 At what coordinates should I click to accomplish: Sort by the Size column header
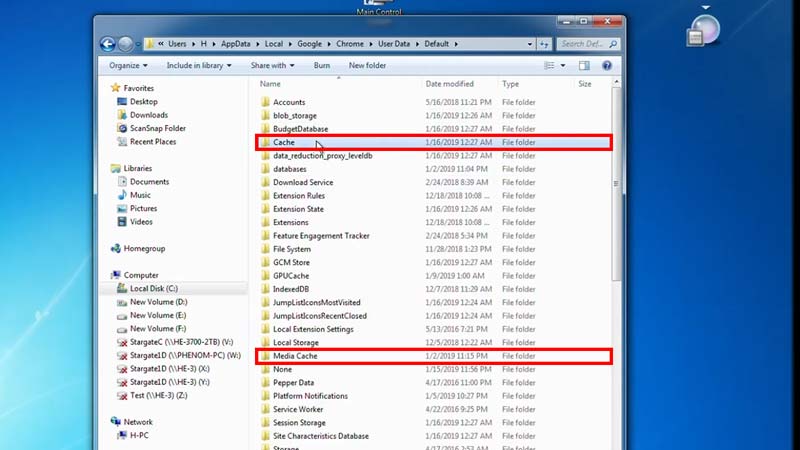pyautogui.click(x=585, y=84)
